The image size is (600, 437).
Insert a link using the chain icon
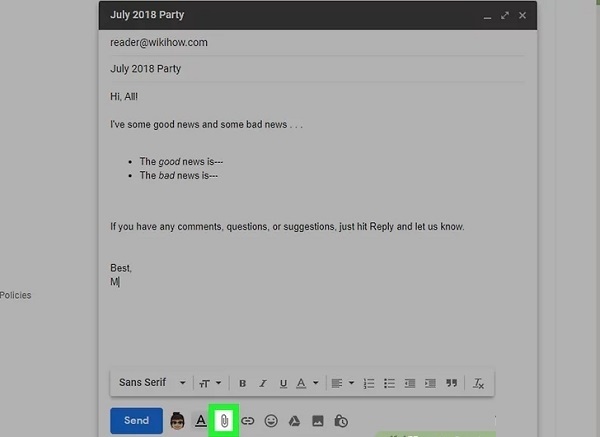coord(248,421)
